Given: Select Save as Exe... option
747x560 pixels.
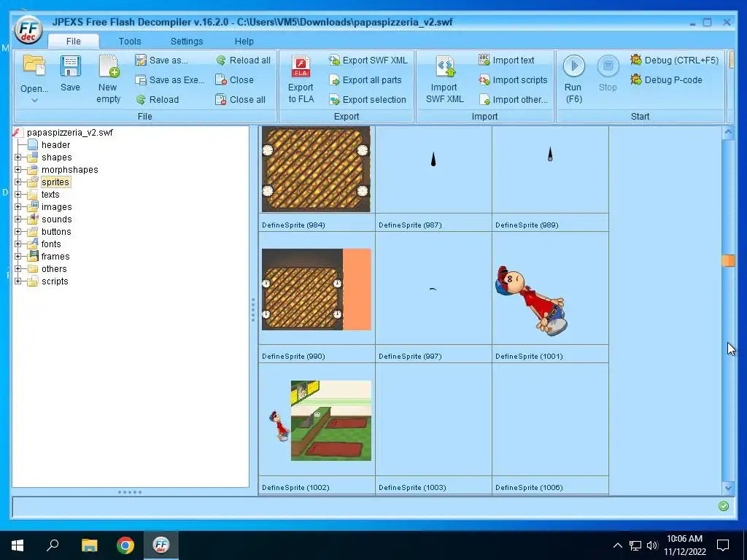Looking at the screenshot, I should point(169,80).
